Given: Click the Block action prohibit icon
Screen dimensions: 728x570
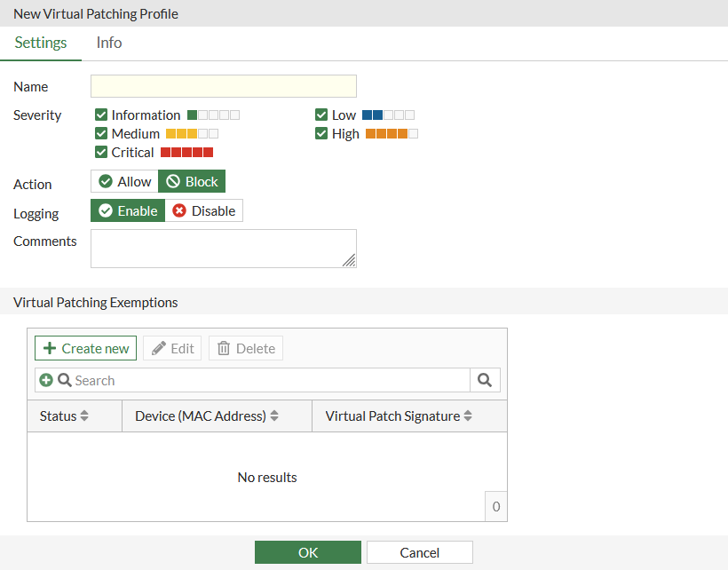Looking at the screenshot, I should click(173, 181).
